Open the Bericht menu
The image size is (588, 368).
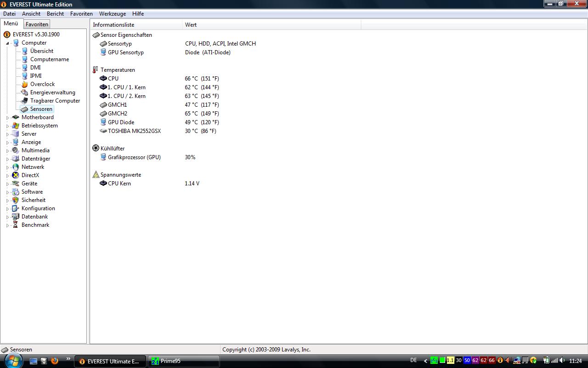point(55,14)
